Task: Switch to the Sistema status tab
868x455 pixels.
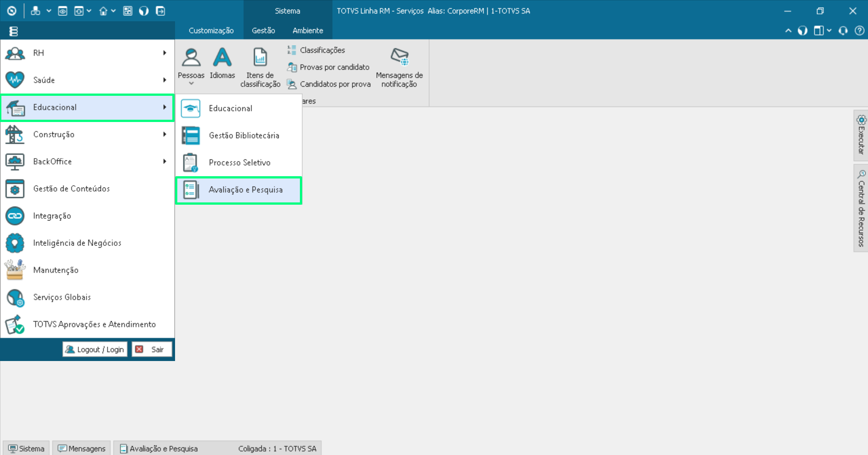Action: [26, 448]
